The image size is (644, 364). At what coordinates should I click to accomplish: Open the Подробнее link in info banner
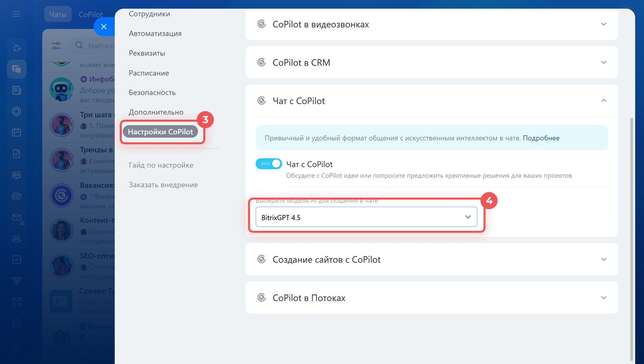(541, 138)
